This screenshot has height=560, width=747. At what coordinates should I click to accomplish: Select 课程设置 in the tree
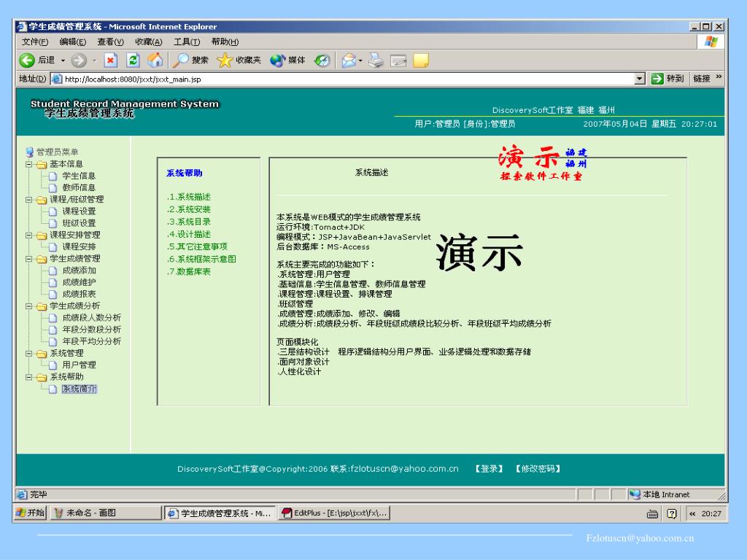coord(79,211)
